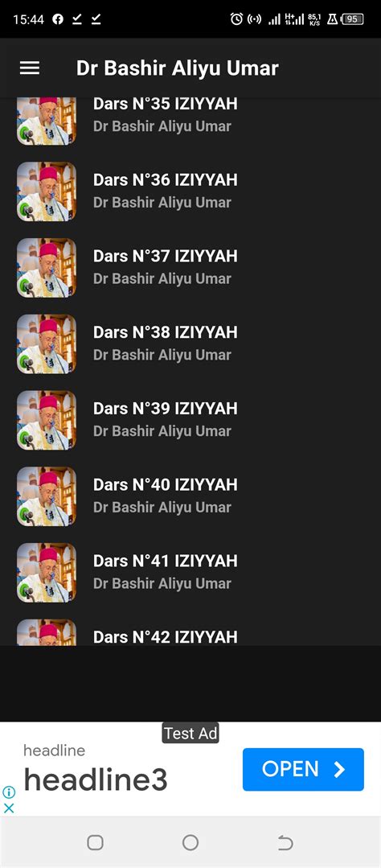Tap the Android home button

pyautogui.click(x=190, y=842)
